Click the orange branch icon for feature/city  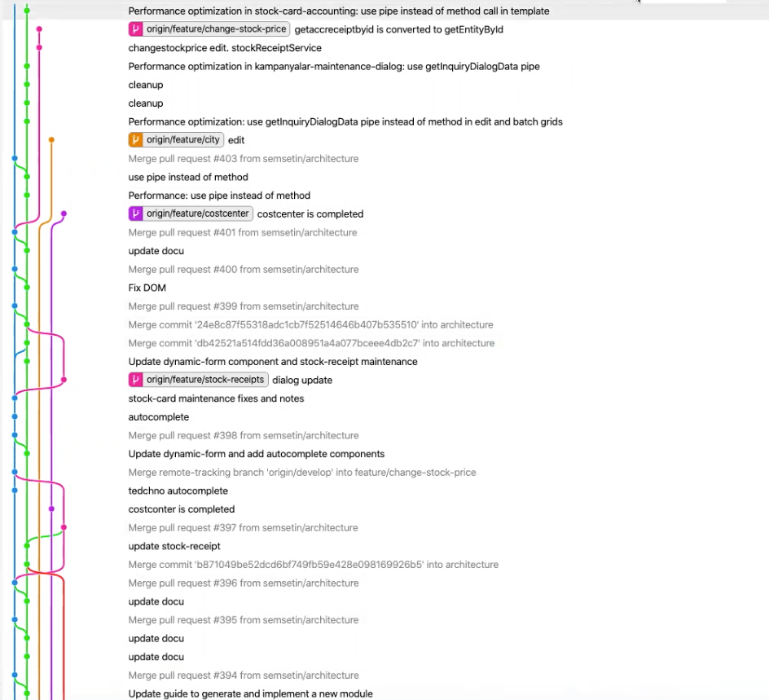(x=135, y=140)
